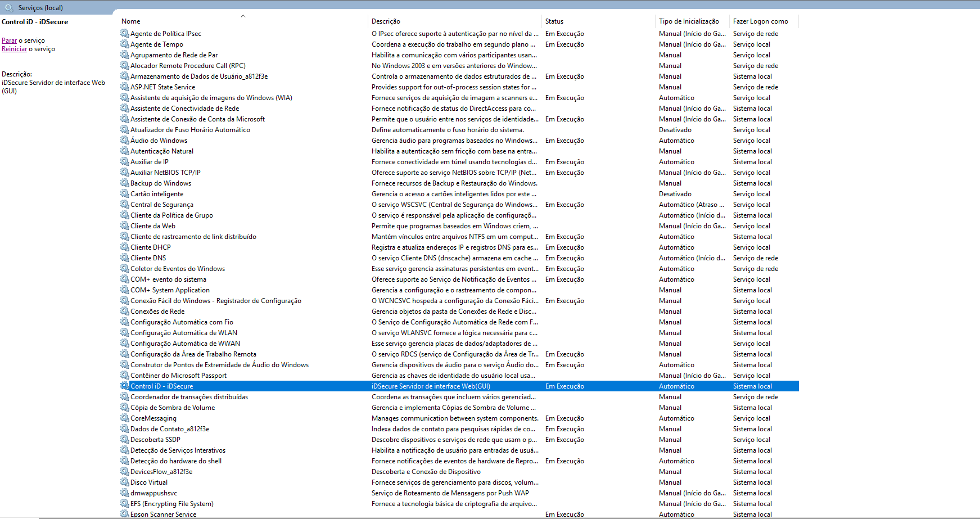Select Configuração Automática de WWAN
The image size is (980, 519).
[185, 344]
